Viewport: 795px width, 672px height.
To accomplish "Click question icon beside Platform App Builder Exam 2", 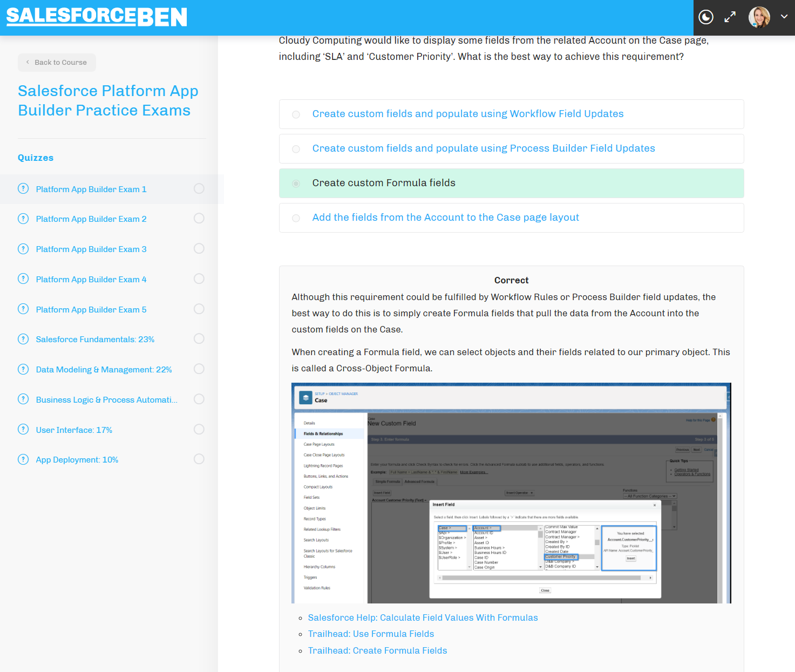I will pos(23,219).
